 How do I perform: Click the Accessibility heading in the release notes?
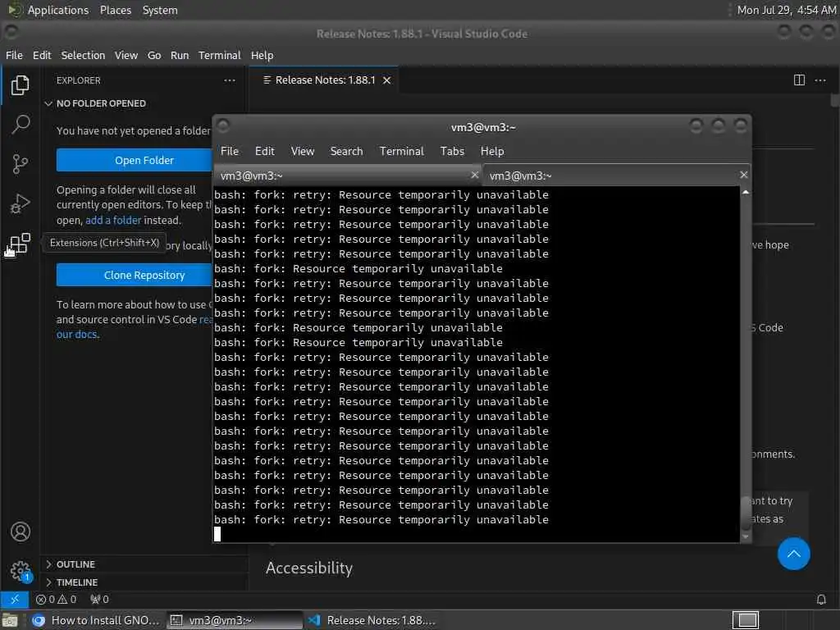tap(309, 568)
